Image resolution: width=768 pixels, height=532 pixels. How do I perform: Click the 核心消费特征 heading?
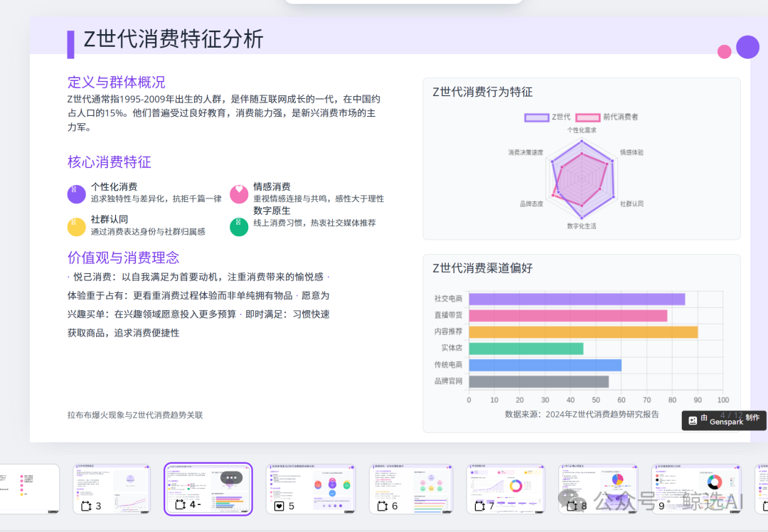110,161
